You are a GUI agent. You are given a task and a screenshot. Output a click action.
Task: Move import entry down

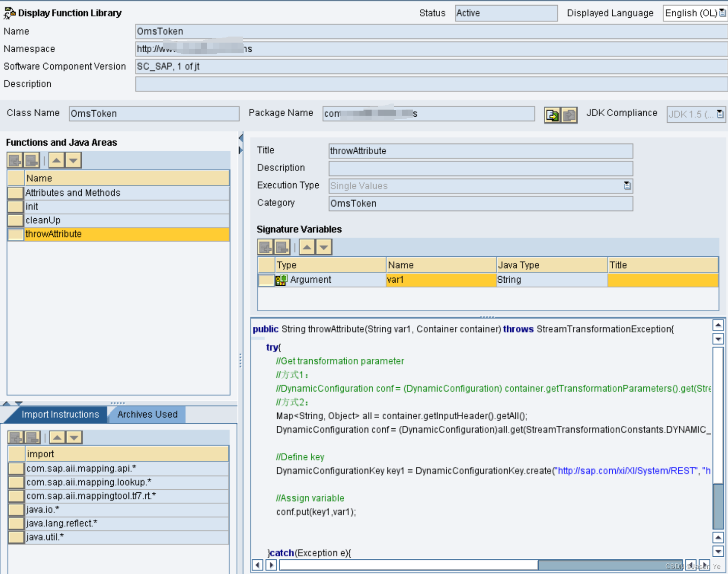click(x=75, y=437)
